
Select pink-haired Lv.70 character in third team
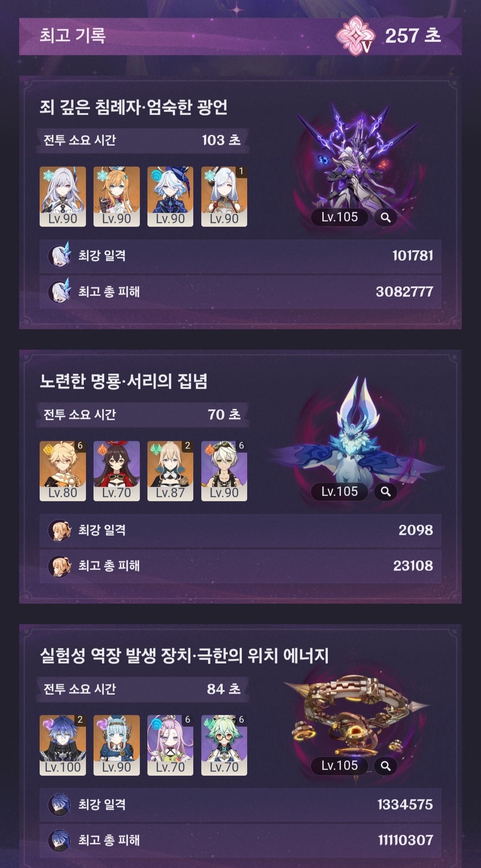[x=170, y=745]
